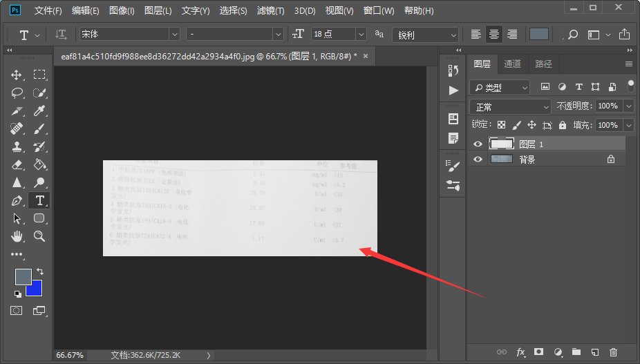Select the Crop tool
The image size is (640, 364).
click(17, 111)
